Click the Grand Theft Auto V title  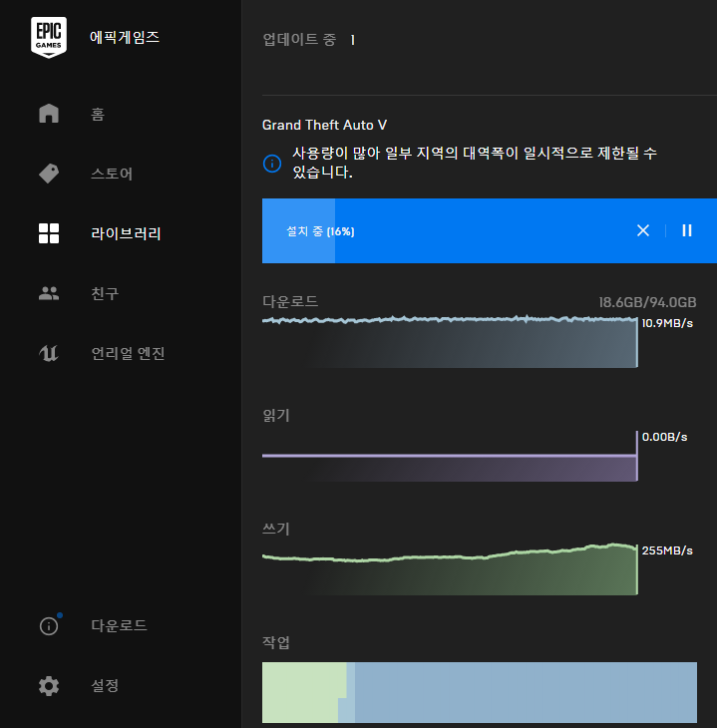tap(324, 125)
